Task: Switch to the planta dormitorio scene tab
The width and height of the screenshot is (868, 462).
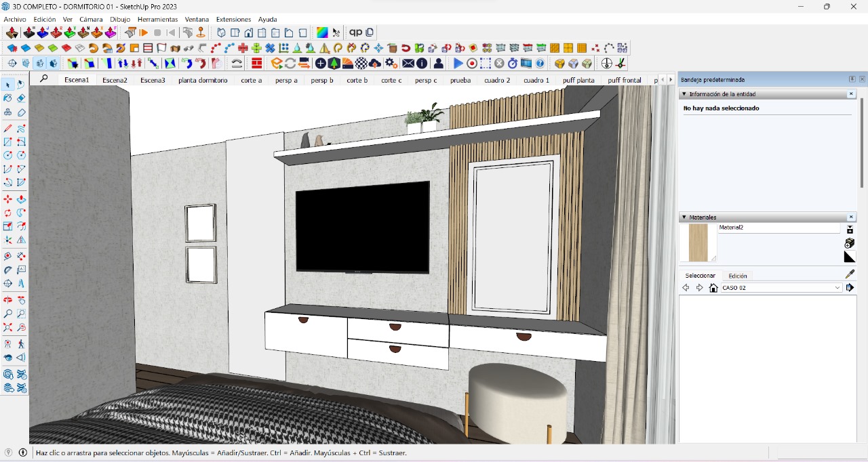Action: [203, 80]
